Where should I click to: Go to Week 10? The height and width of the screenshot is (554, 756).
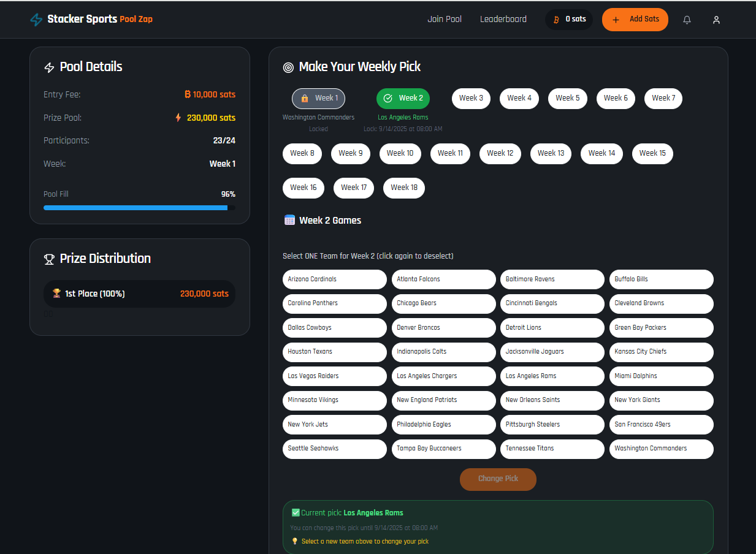(400, 153)
